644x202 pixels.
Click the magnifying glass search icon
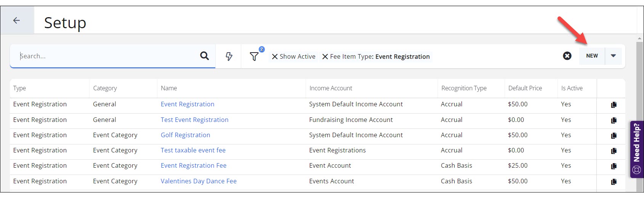click(204, 56)
